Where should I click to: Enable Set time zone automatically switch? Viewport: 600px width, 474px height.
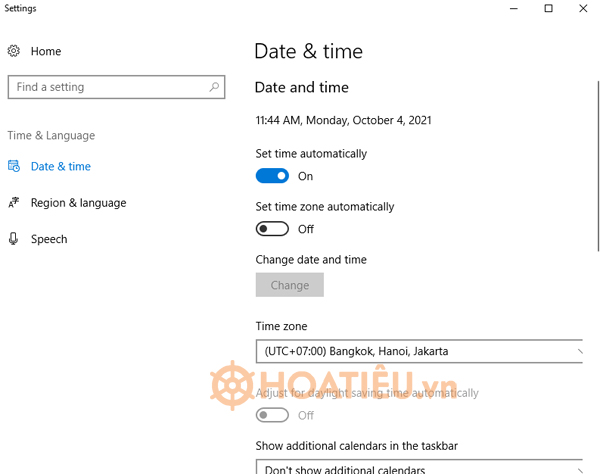[272, 229]
